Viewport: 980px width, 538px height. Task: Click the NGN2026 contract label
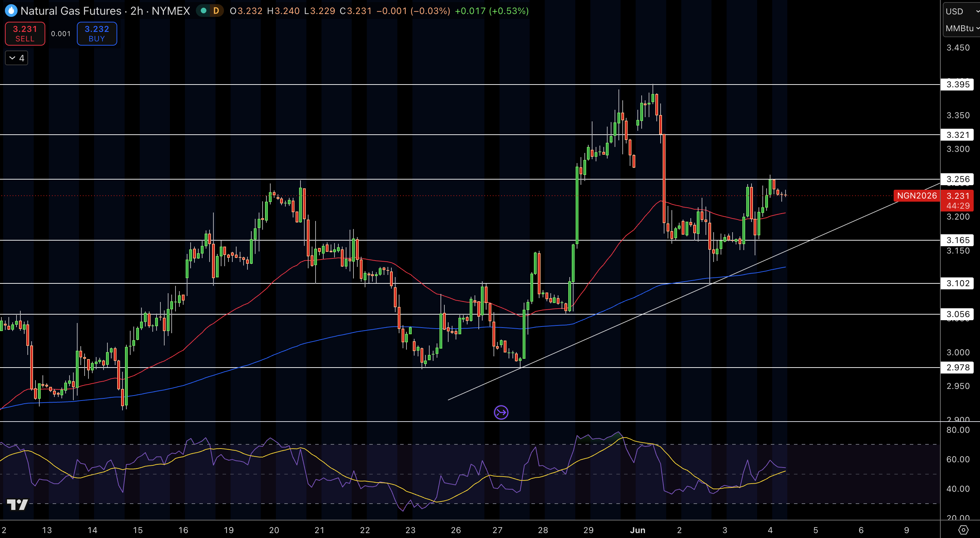coord(916,196)
